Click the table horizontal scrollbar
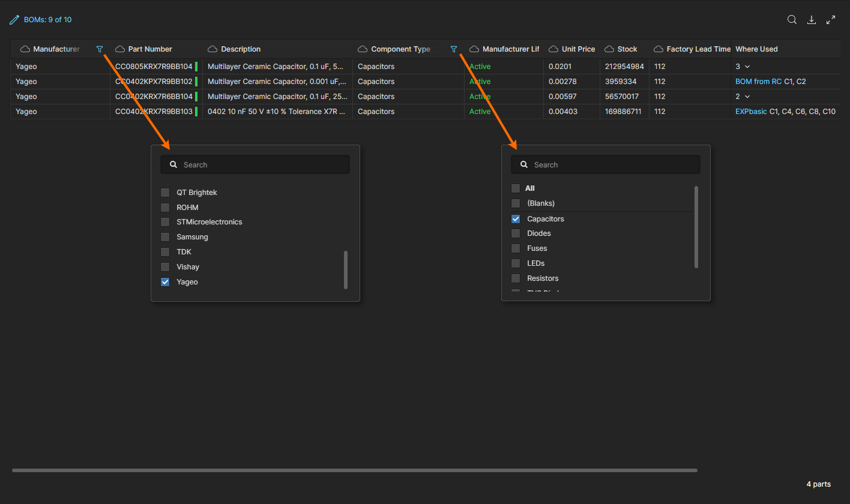 (x=355, y=470)
